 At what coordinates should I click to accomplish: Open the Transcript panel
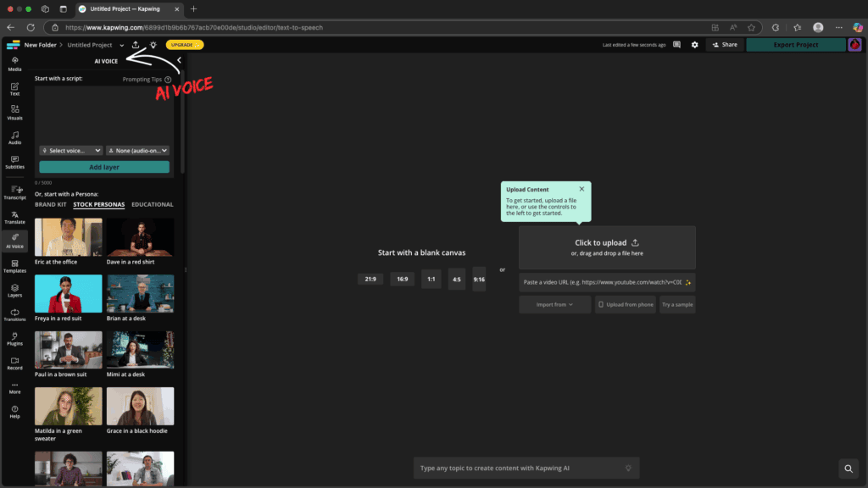click(14, 193)
